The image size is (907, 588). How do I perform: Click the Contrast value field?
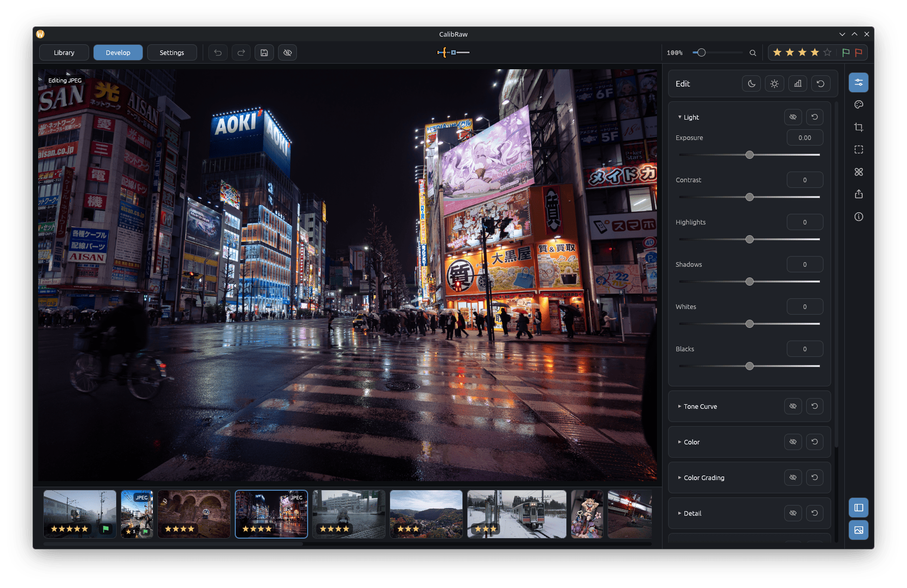pos(805,180)
